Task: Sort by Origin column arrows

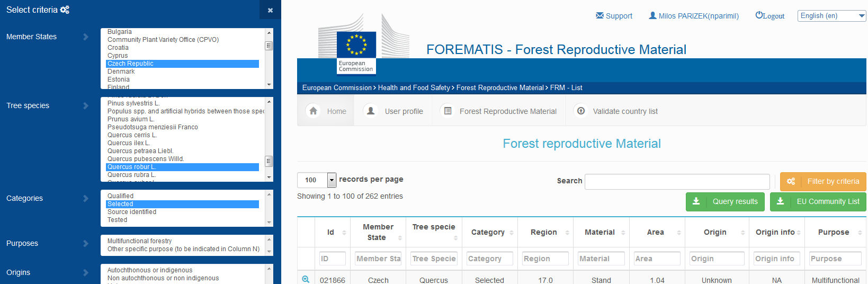Action: pos(743,233)
